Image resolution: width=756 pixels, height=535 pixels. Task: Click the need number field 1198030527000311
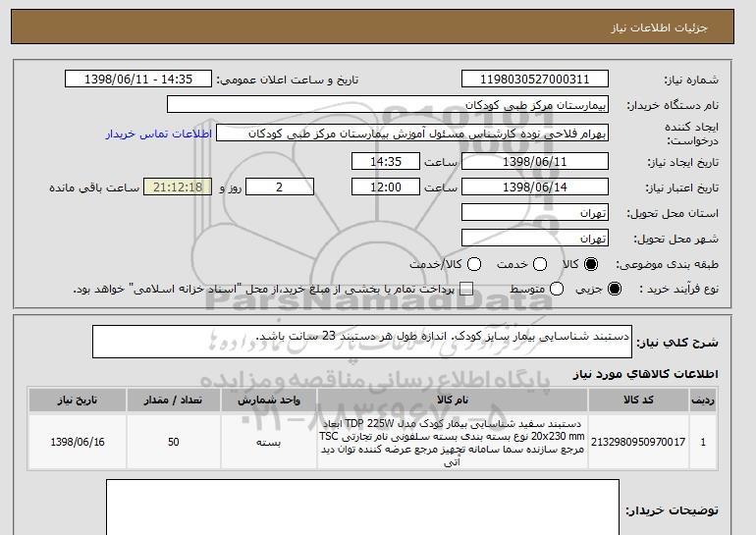(535, 80)
